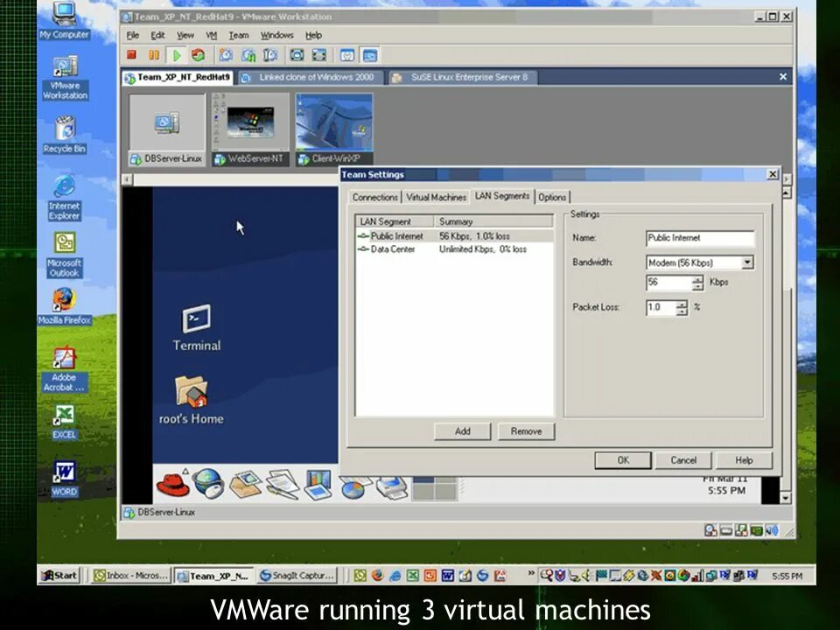Viewport: 840px width, 630px height.
Task: Decrease the Packet Loss spinner value
Action: [x=682, y=311]
